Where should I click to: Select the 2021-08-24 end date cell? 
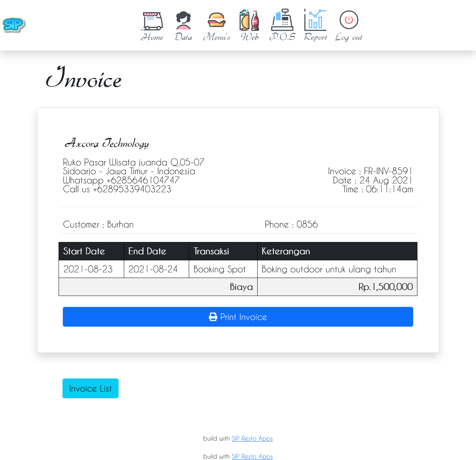[x=157, y=269]
